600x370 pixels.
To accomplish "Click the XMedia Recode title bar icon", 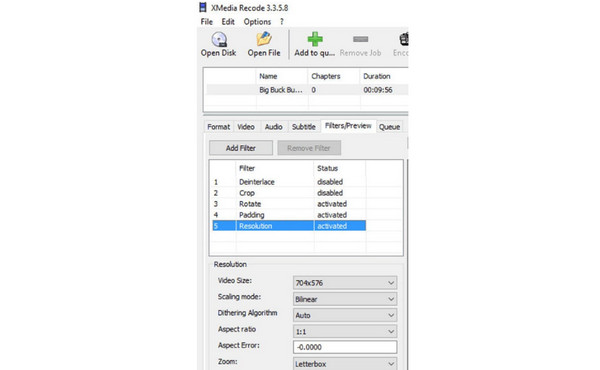I will pyautogui.click(x=203, y=7).
